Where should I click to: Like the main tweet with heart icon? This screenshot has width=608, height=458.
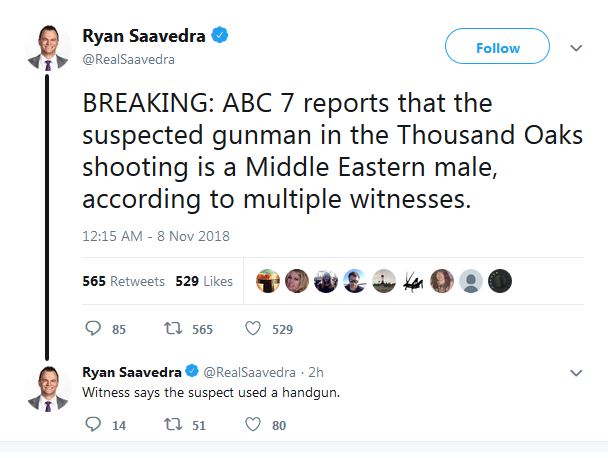click(253, 328)
